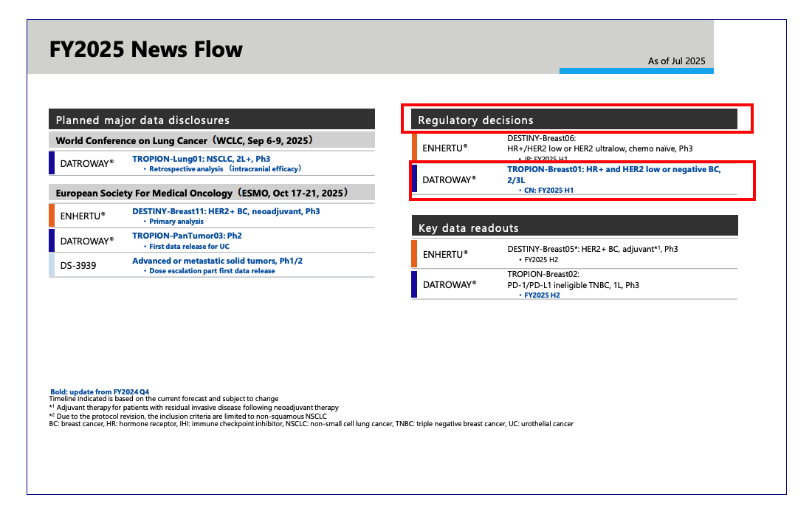Select "PD-1/PD-L1 ineligible TNBC, 1L, Ph3" line

[x=574, y=285]
